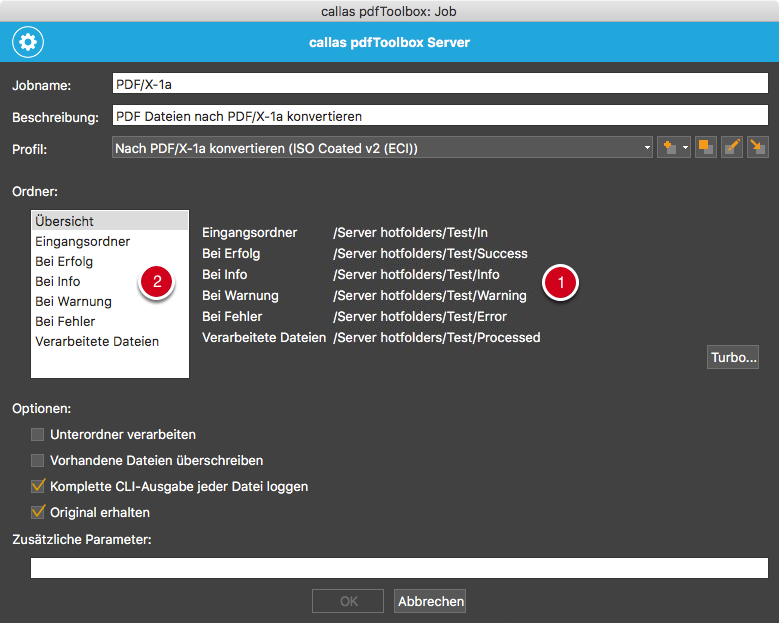Viewport: 779px width, 623px height.
Task: Uncheck Komplette CLI-Ausgabe jeder Datei loggen
Action: (38, 486)
